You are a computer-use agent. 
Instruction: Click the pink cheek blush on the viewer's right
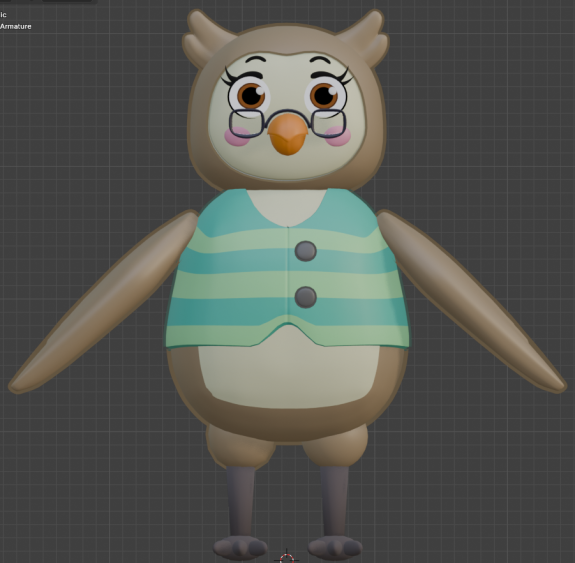pyautogui.click(x=338, y=136)
